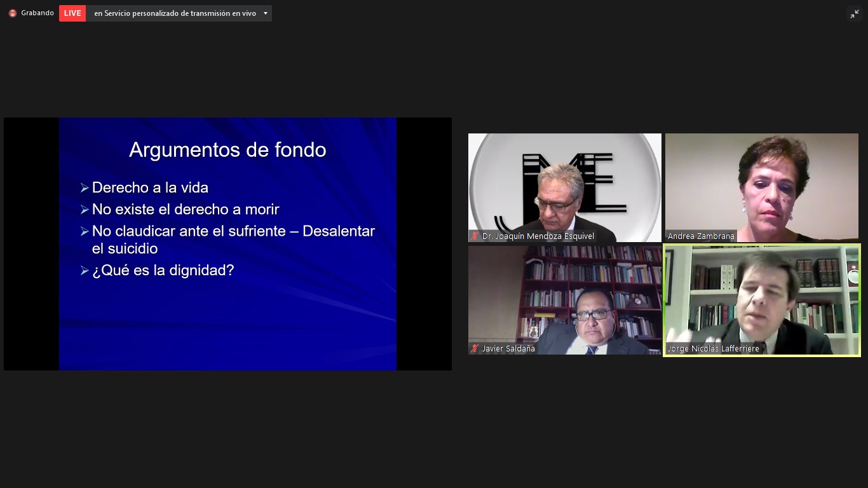Click the LIVE streaming badge
The height and width of the screenshot is (488, 868).
[72, 13]
